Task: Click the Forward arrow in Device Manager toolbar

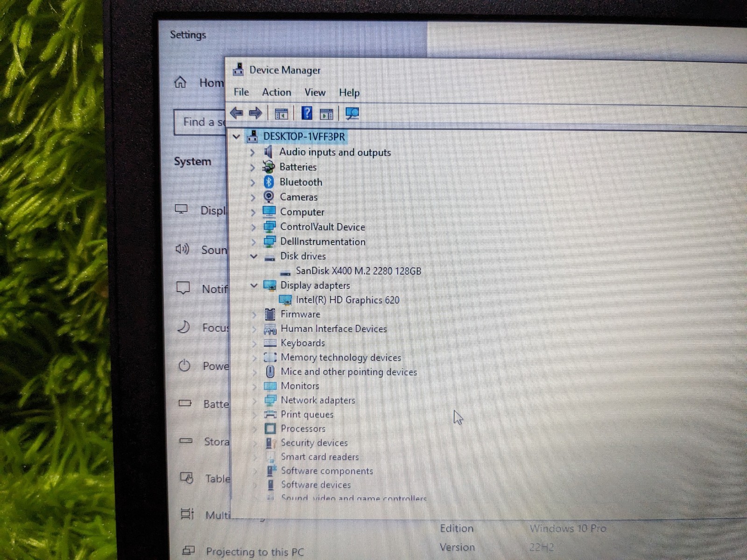Action: pyautogui.click(x=255, y=113)
